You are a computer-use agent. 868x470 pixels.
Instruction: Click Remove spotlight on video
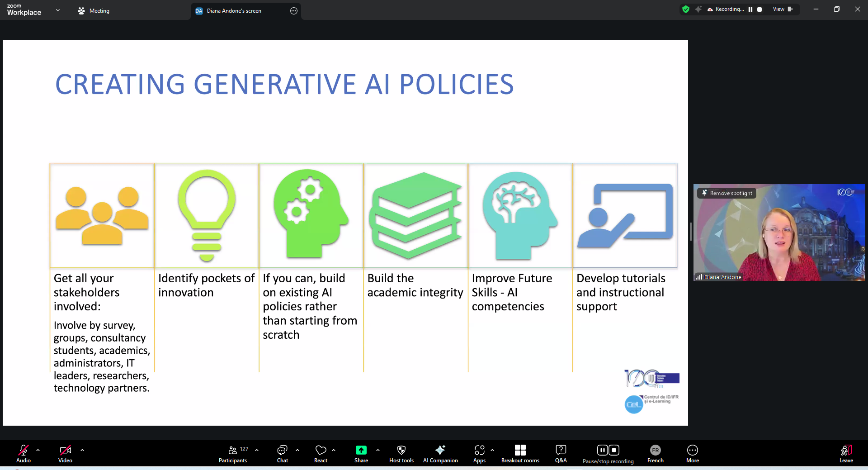(x=727, y=193)
